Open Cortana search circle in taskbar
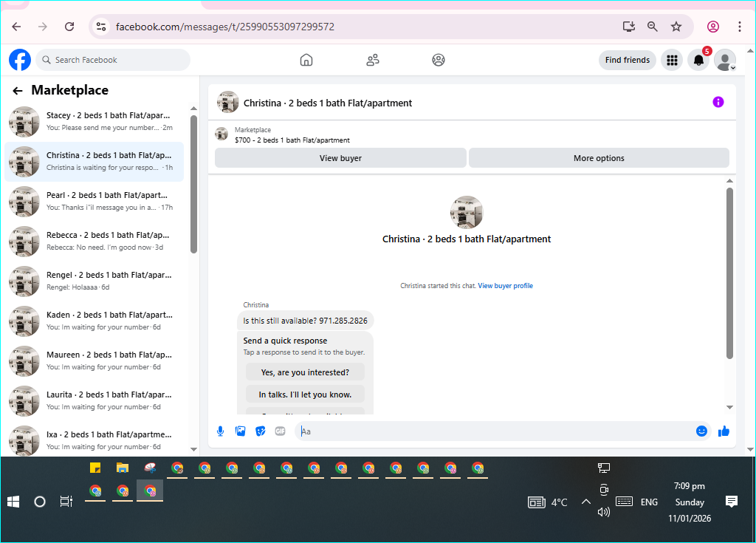 click(40, 502)
